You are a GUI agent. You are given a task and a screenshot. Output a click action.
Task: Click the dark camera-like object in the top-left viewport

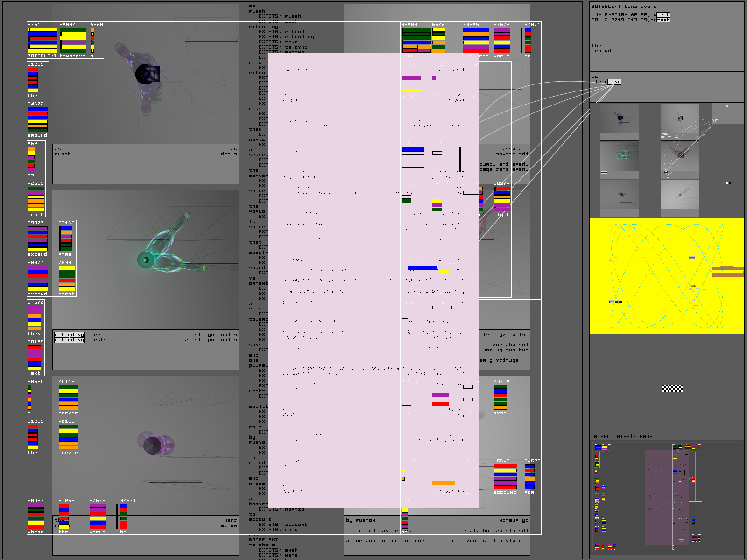tap(147, 75)
